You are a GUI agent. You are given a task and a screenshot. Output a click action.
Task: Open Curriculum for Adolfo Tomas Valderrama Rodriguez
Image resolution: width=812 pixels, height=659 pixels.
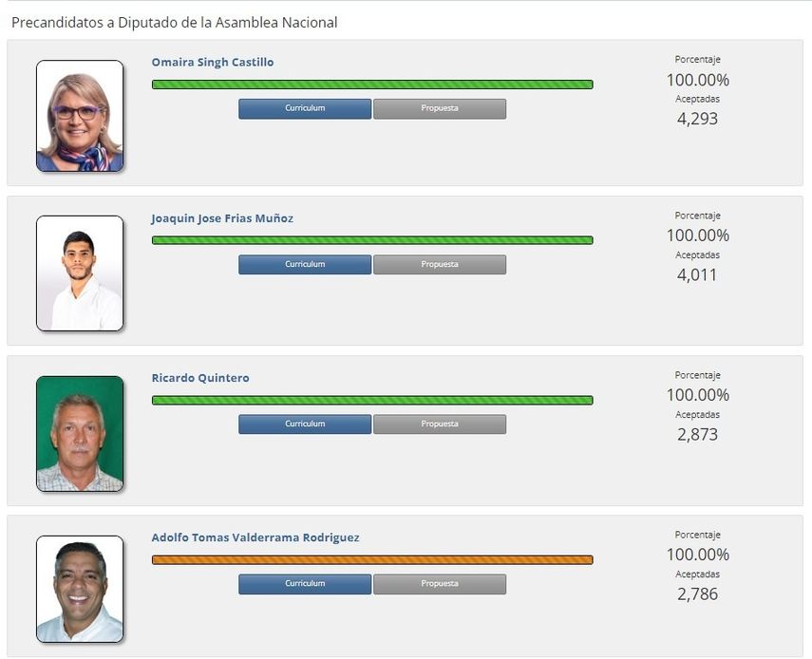click(x=304, y=584)
